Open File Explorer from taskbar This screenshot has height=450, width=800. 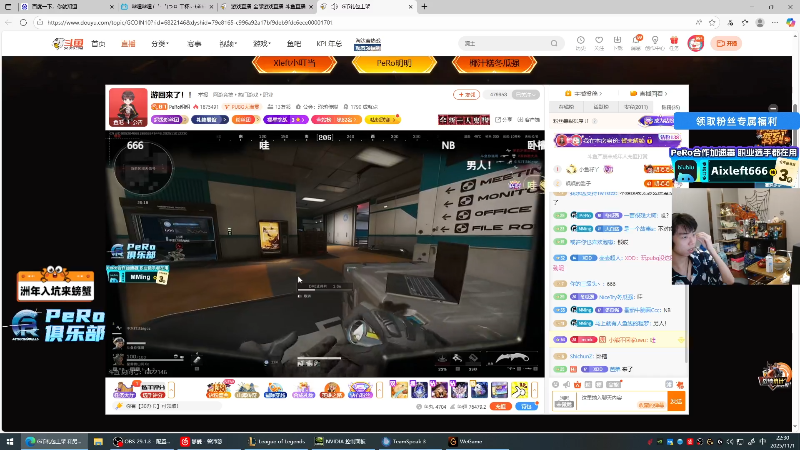pos(98,441)
